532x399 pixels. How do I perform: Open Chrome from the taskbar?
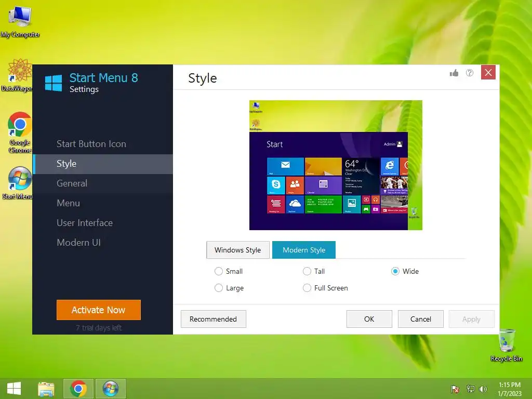(x=78, y=389)
